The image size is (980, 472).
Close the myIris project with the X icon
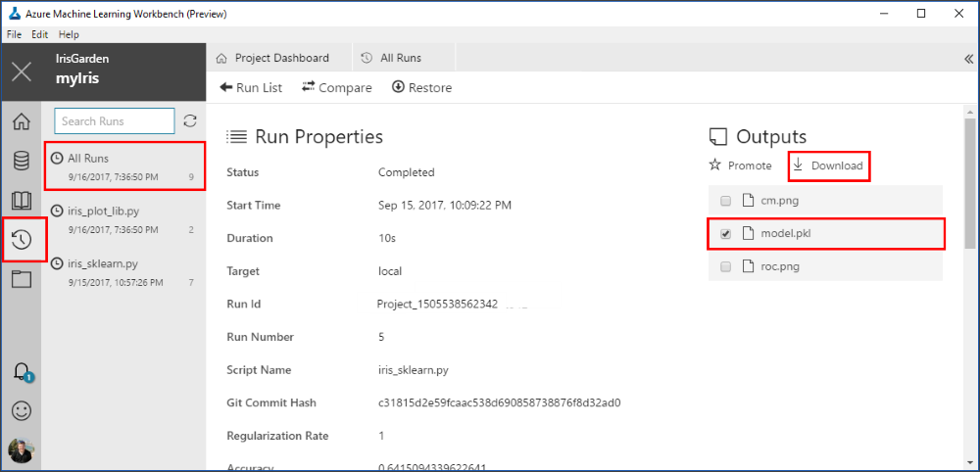22,71
